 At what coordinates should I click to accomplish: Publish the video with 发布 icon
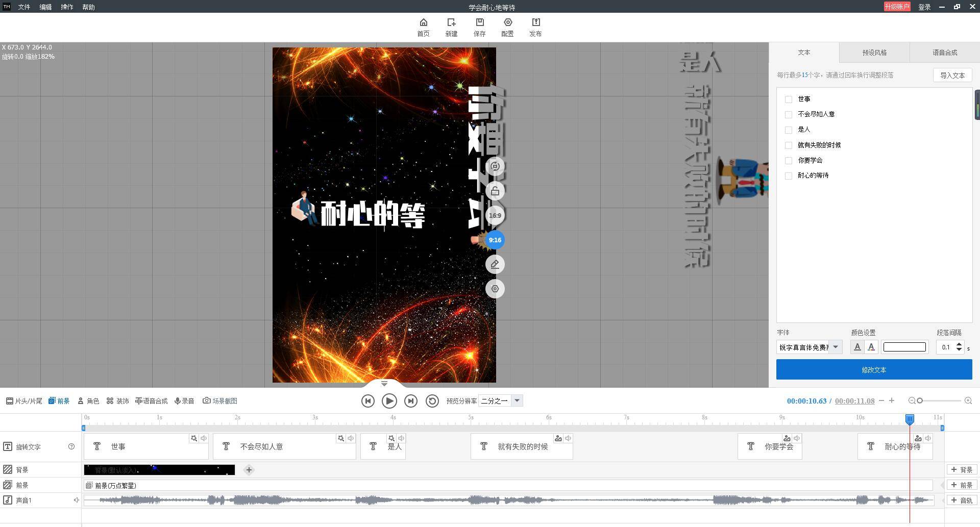pyautogui.click(x=535, y=27)
